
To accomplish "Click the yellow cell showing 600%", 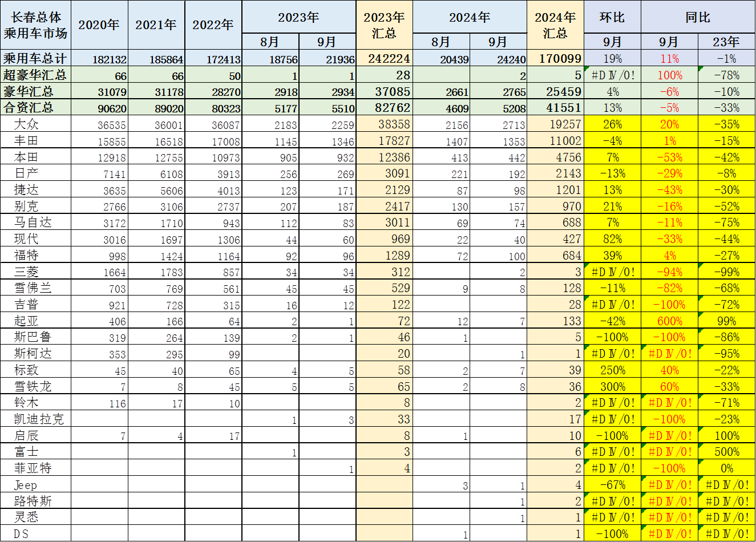I will [x=669, y=321].
